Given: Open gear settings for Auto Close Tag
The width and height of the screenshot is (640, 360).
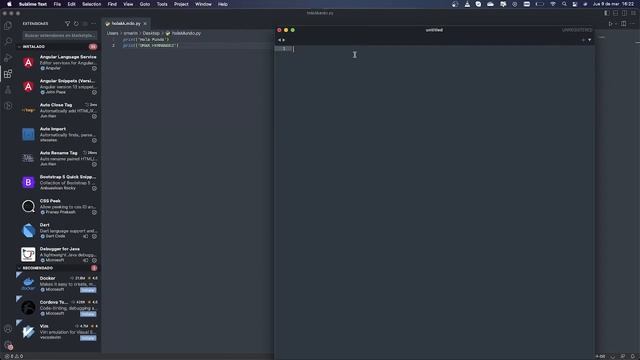Looking at the screenshot, I should pyautogui.click(x=94, y=116).
